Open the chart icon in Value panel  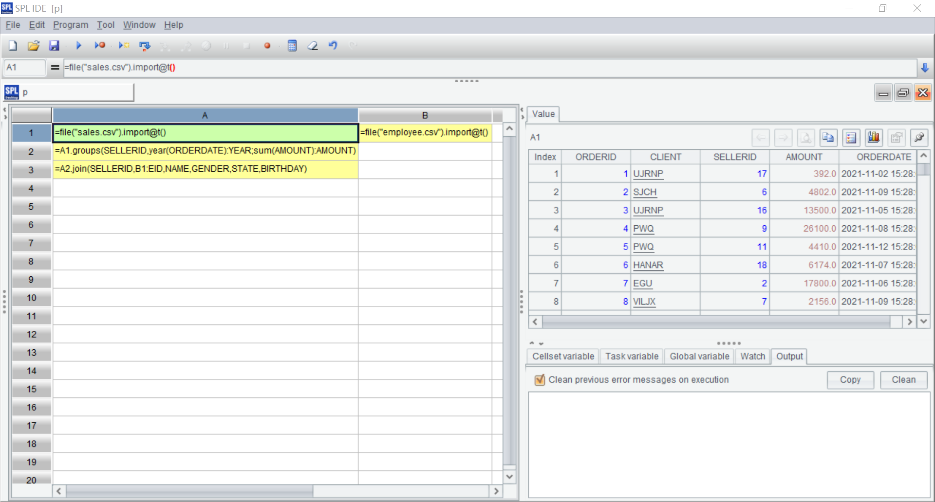click(x=873, y=137)
